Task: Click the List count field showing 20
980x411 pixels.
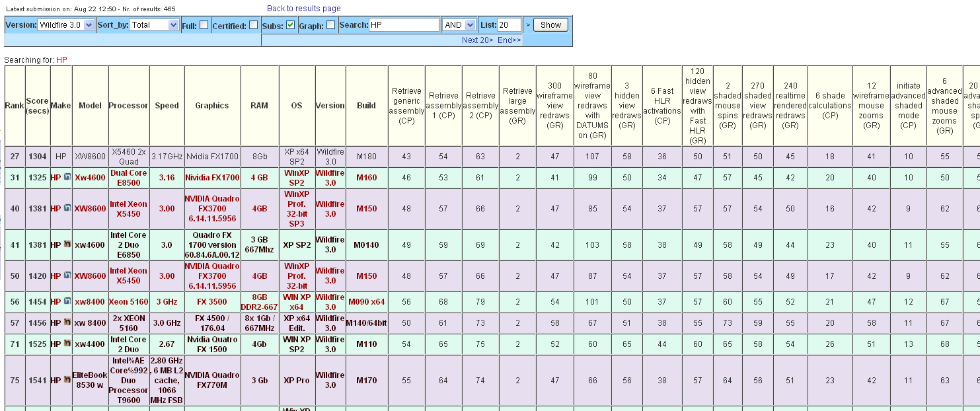Action: tap(509, 25)
